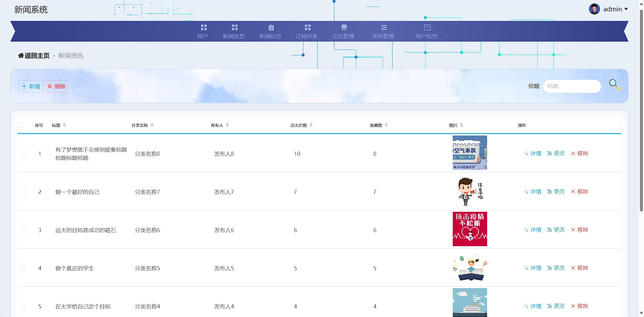This screenshot has height=317, width=644.
Task: Expand the 系统管理 dropdown menu
Action: coord(402,36)
